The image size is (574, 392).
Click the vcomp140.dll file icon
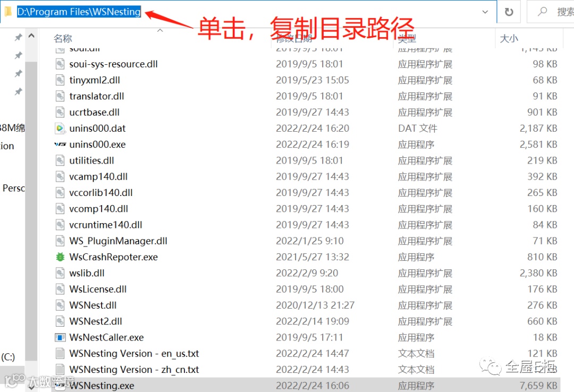[60, 209]
